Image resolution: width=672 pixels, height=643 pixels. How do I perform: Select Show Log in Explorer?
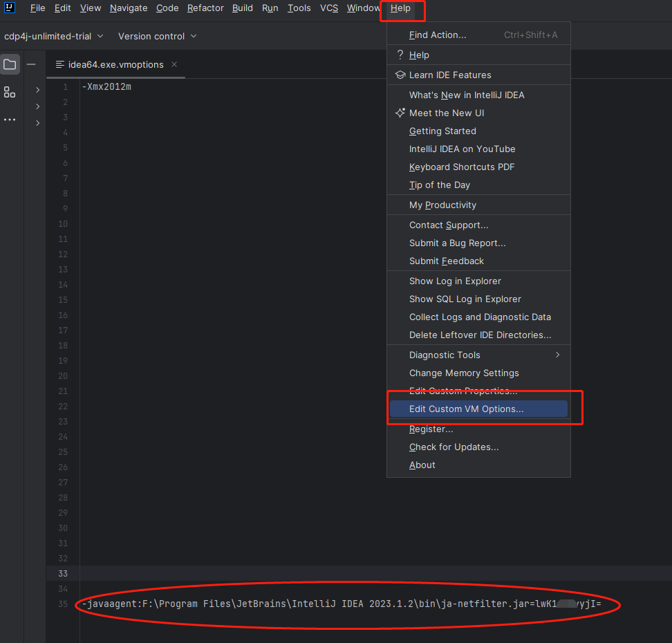tap(478, 281)
